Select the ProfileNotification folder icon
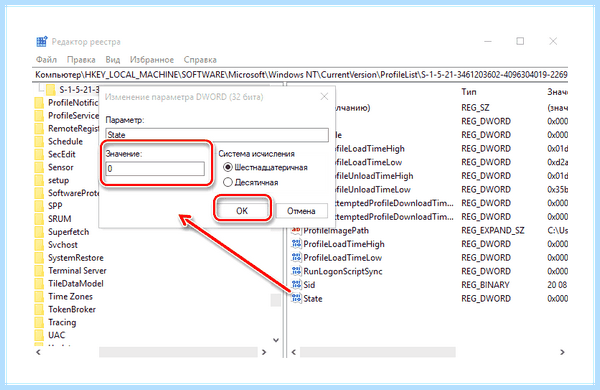The image size is (600, 390). (39, 103)
